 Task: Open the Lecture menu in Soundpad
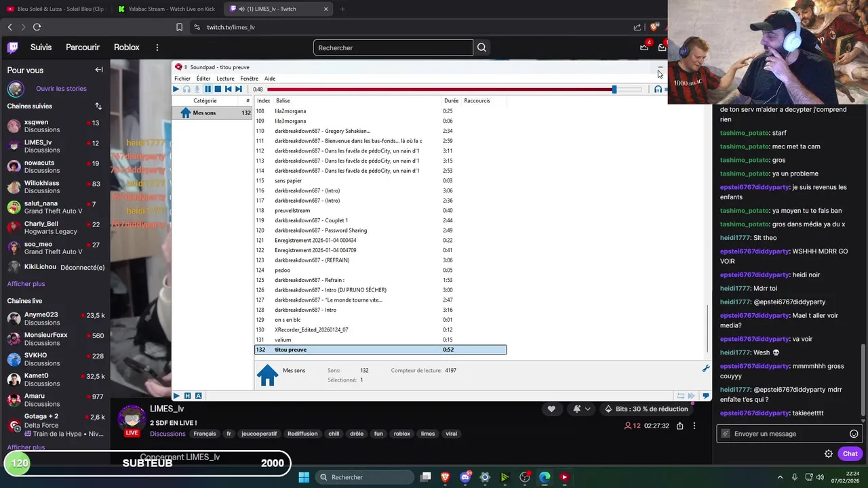[x=225, y=79]
